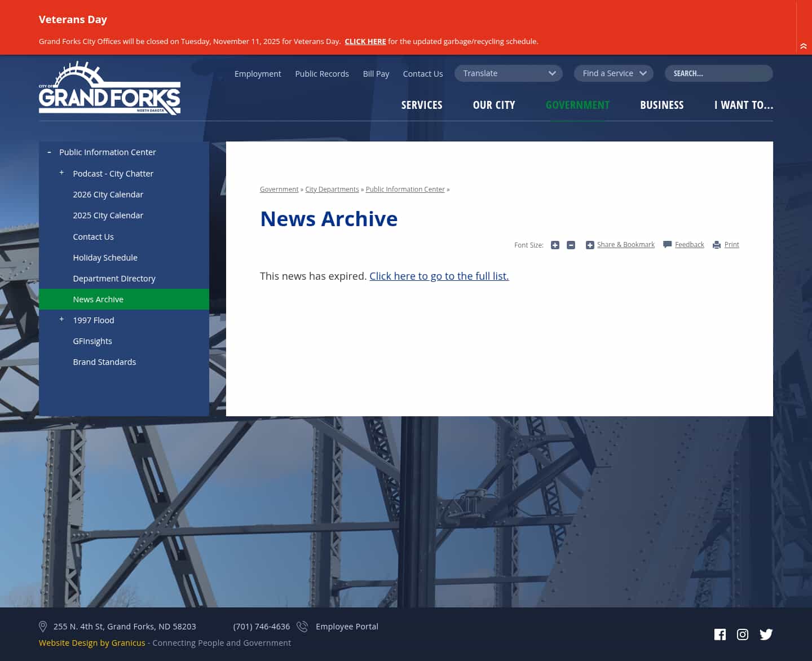Open the Translate dropdown
The width and height of the screenshot is (812, 661).
(x=508, y=73)
